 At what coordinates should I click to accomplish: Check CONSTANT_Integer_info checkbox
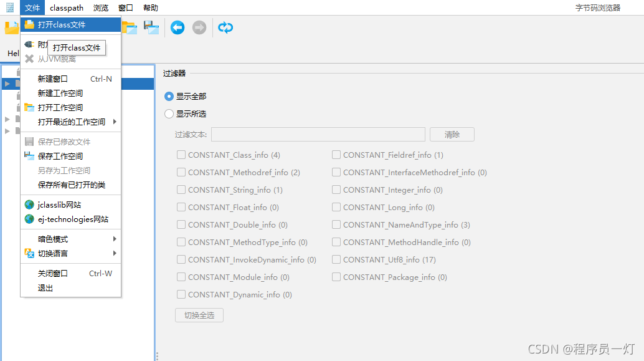tap(336, 190)
